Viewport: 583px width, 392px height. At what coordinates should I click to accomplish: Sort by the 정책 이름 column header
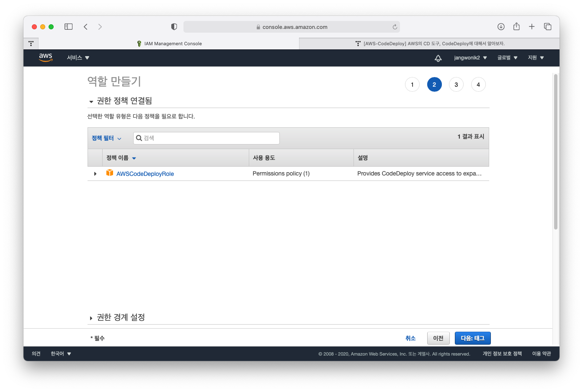point(121,158)
